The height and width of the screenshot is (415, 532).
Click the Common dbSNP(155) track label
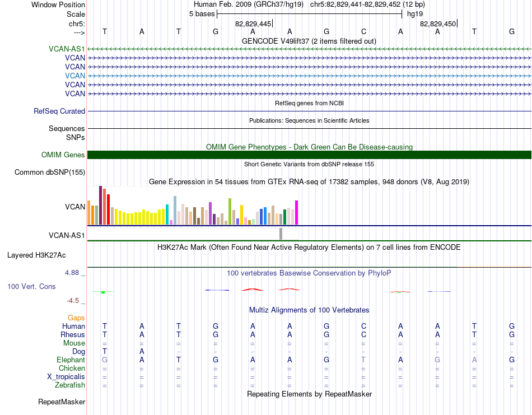tap(50, 172)
